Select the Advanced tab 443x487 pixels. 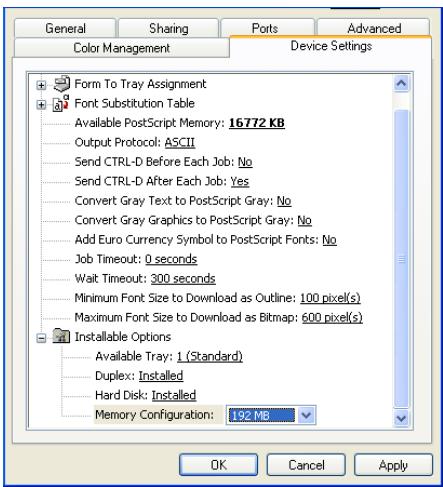pos(374,28)
